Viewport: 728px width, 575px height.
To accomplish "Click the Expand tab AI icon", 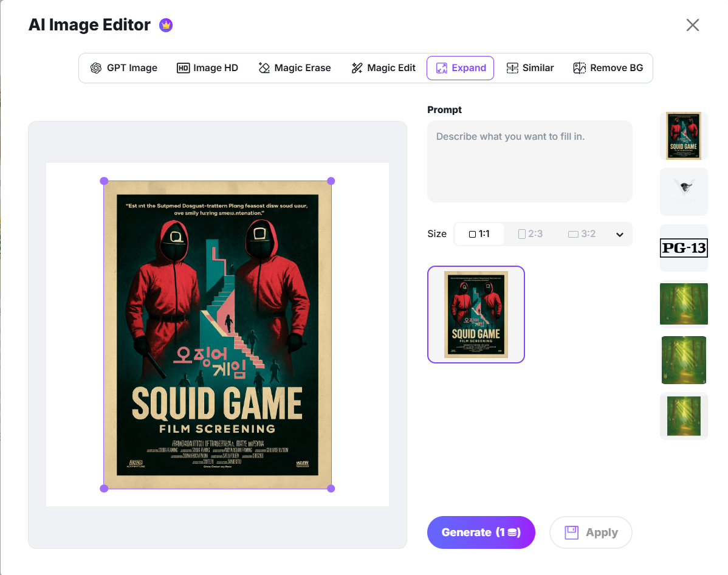I will pyautogui.click(x=442, y=68).
